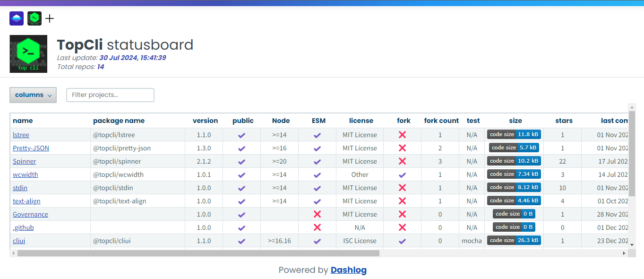The height and width of the screenshot is (279, 644).
Task: Add a new board with plus icon
Action: pos(50,18)
